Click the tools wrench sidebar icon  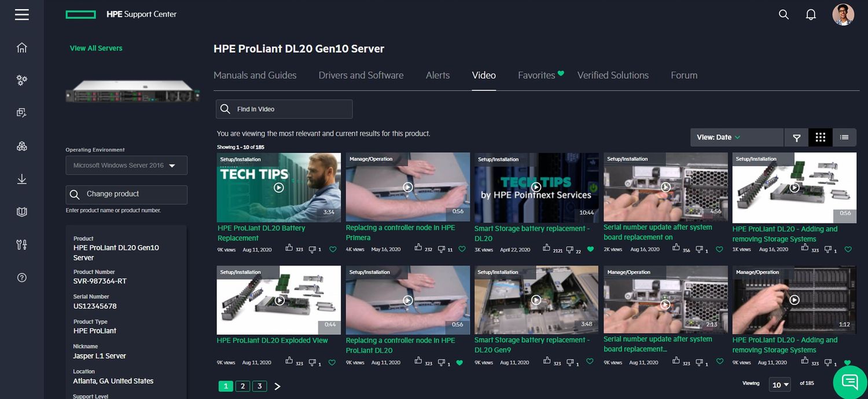pos(22,244)
